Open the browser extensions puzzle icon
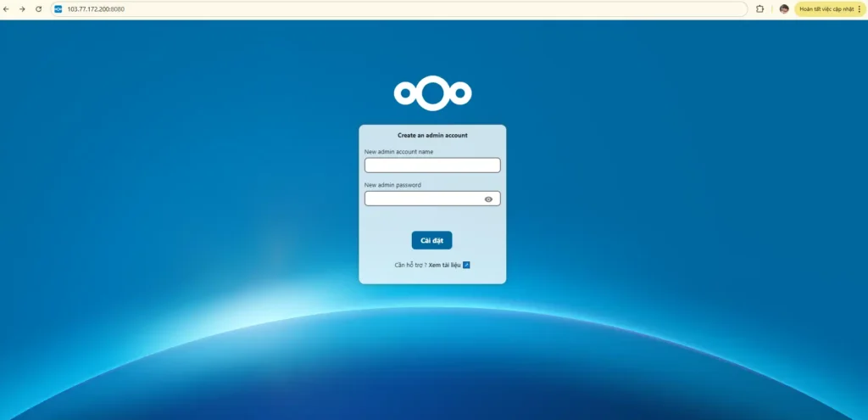The image size is (868, 420). [760, 8]
